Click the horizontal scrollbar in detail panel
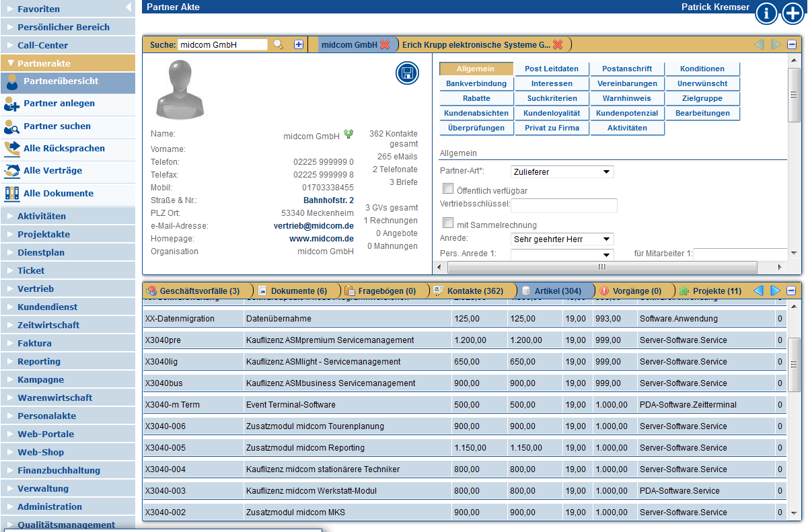The image size is (808, 532). click(x=601, y=267)
